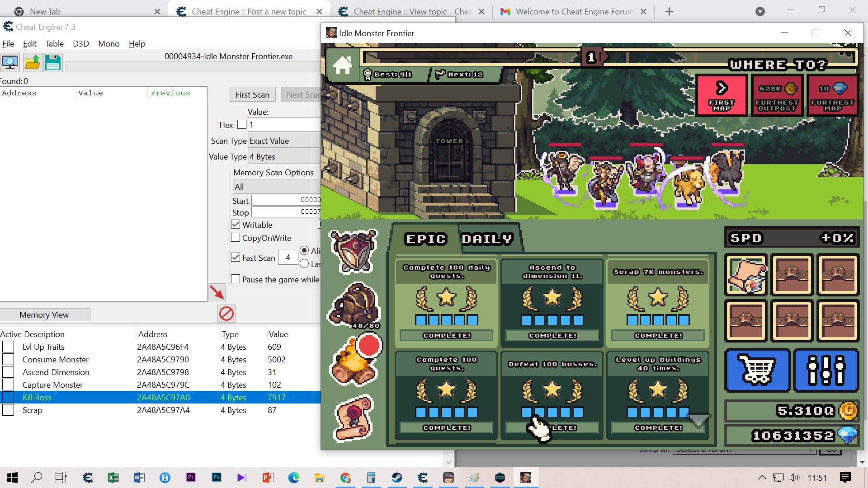Open the settings sliders icon in game

(x=826, y=370)
